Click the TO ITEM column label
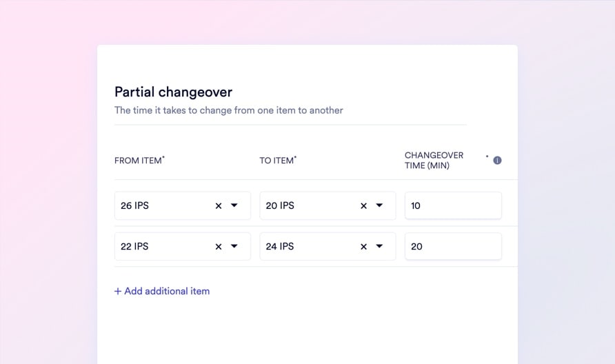 click(x=276, y=161)
